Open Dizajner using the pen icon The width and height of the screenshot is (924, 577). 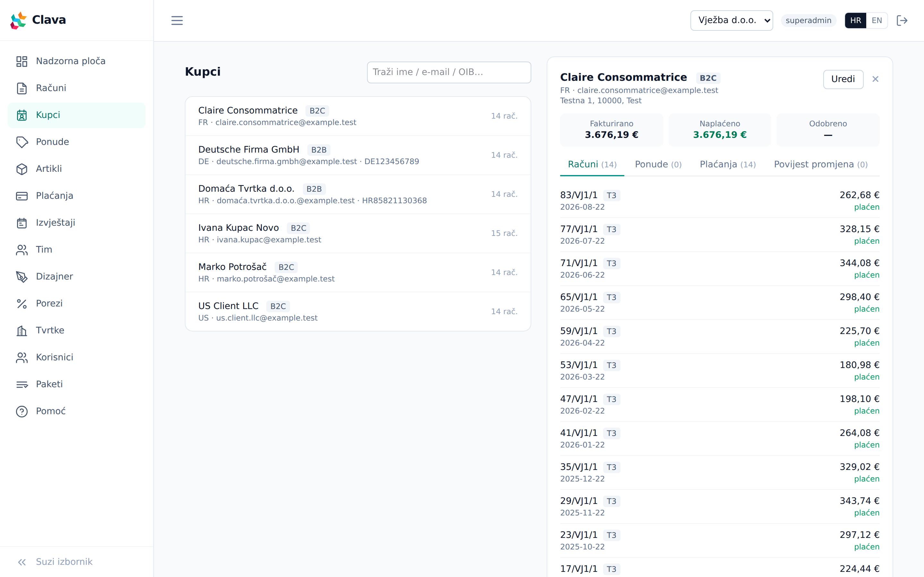[x=22, y=277]
